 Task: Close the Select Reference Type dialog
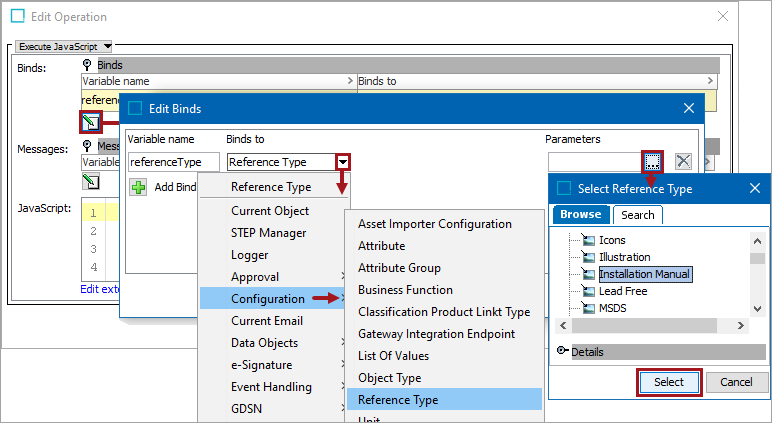coord(755,188)
